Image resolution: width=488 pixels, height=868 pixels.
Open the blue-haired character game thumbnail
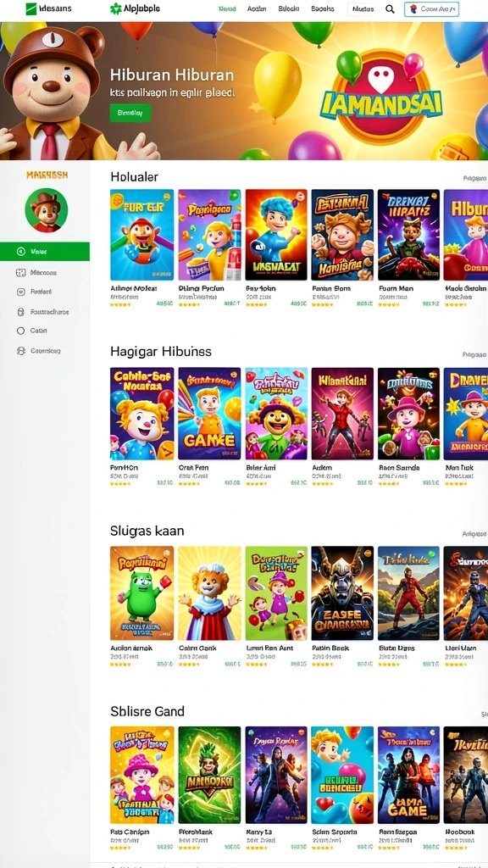point(276,235)
